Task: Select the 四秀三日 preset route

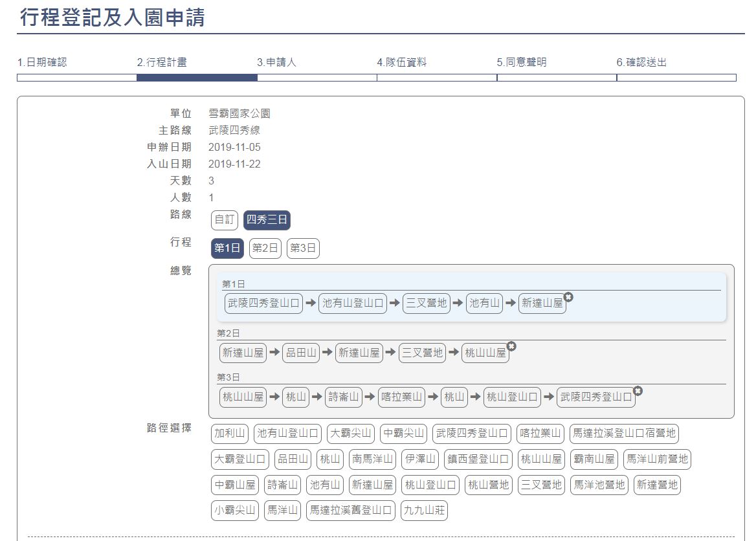Action: [267, 220]
